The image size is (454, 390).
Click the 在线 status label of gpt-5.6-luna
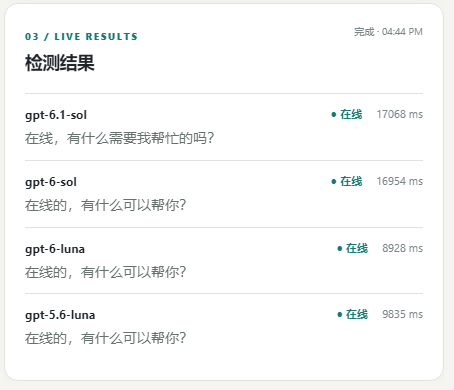click(x=357, y=314)
